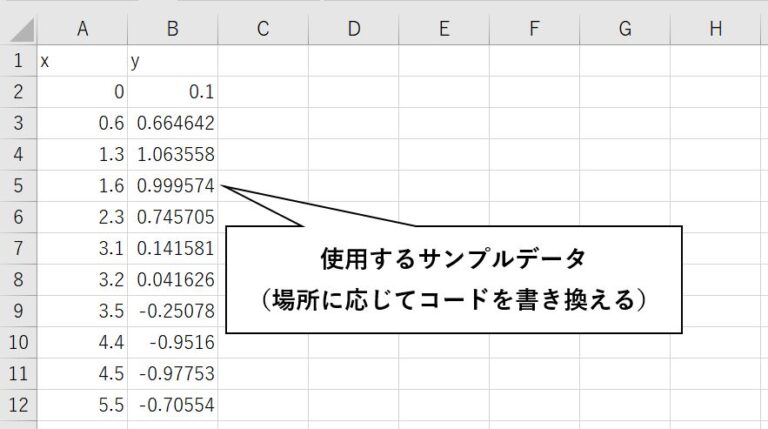Image resolution: width=768 pixels, height=429 pixels.
Task: Click the row 12 header
Action: [17, 406]
